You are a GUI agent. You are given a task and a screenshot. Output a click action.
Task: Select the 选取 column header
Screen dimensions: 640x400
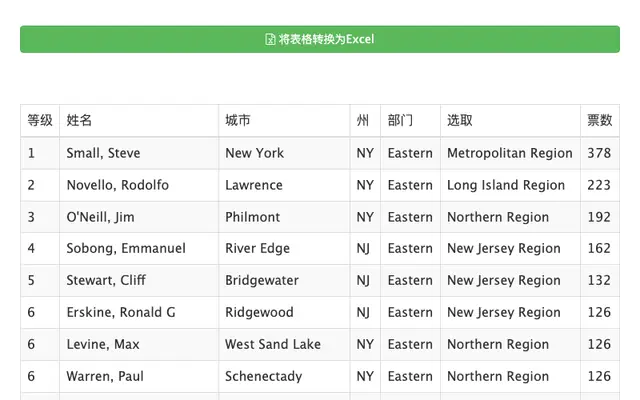point(510,120)
